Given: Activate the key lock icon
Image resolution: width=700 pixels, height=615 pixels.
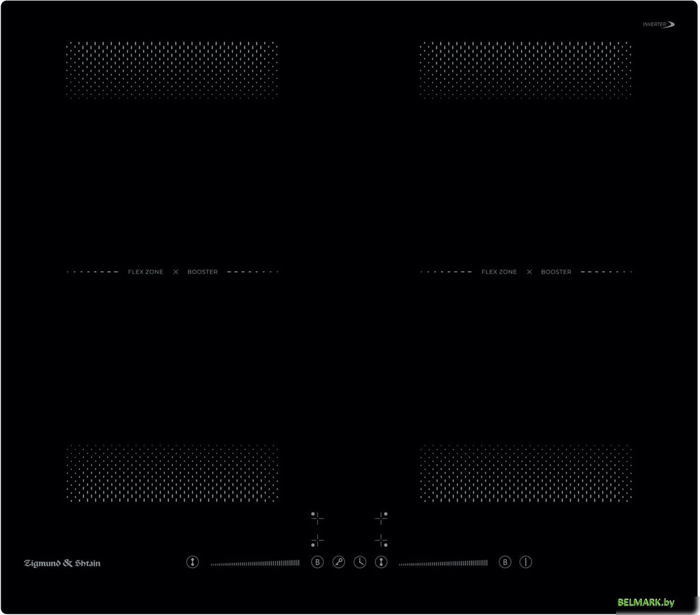Looking at the screenshot, I should (339, 563).
